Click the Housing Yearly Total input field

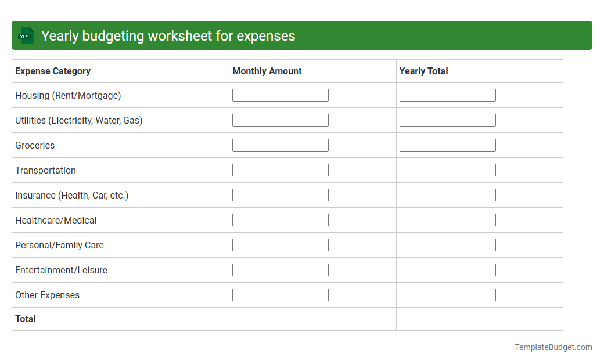447,95
